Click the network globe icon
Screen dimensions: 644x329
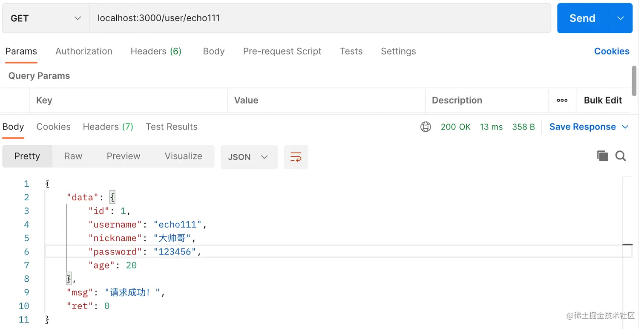[425, 127]
